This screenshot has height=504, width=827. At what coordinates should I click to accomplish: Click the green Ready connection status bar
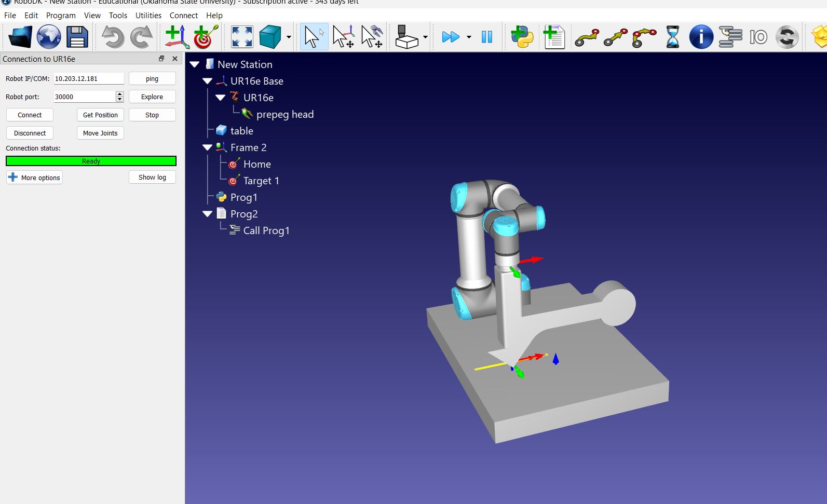pyautogui.click(x=91, y=161)
